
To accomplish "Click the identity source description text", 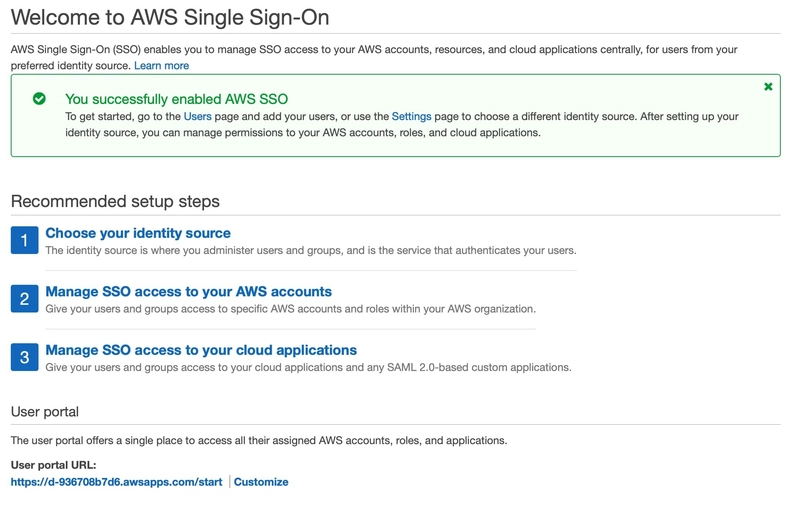I will pos(310,250).
